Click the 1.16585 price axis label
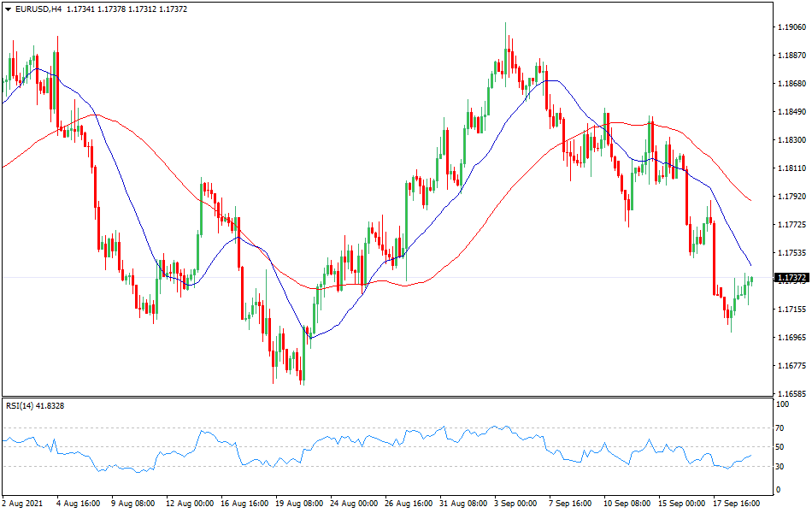Viewport: 812px width, 513px height. [791, 394]
